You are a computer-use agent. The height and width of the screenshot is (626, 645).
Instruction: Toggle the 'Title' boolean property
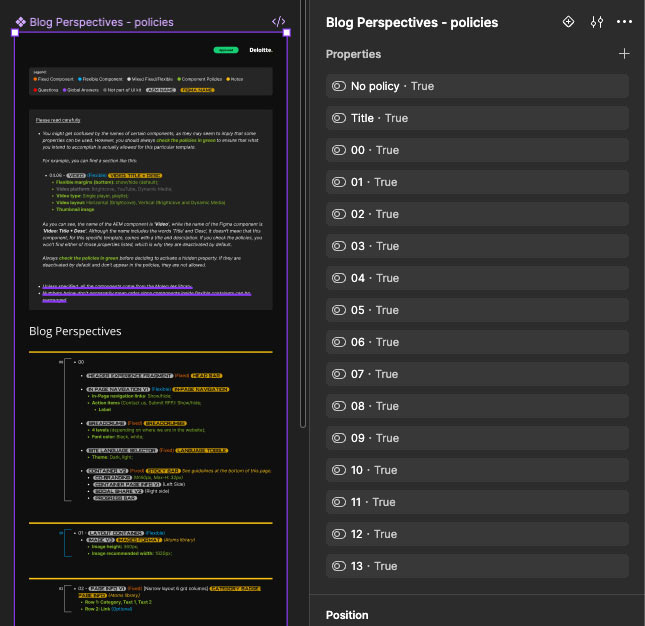pos(339,119)
